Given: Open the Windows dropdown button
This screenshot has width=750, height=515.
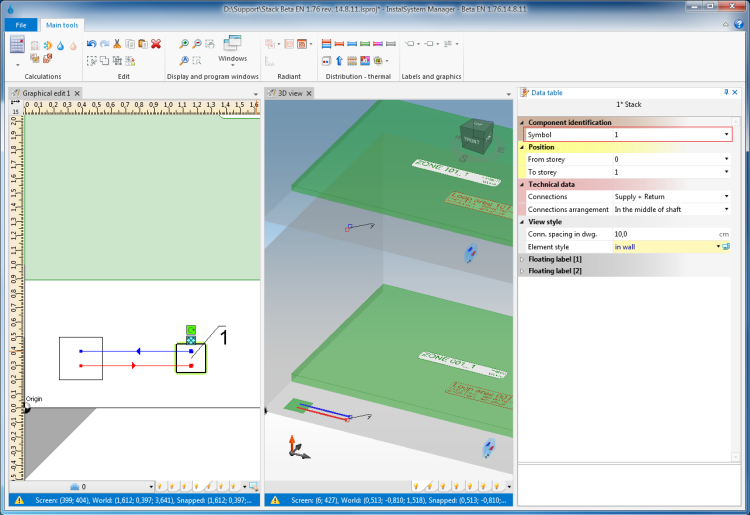Looking at the screenshot, I should click(232, 51).
